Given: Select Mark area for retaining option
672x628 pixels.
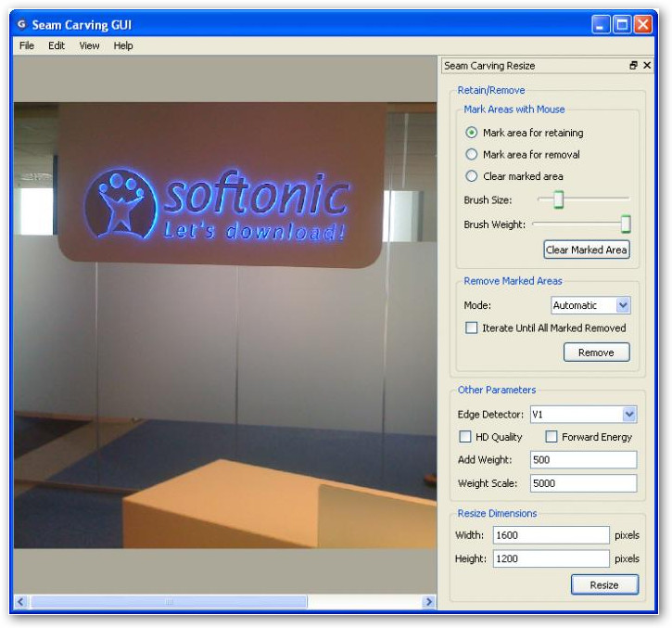Looking at the screenshot, I should click(472, 133).
